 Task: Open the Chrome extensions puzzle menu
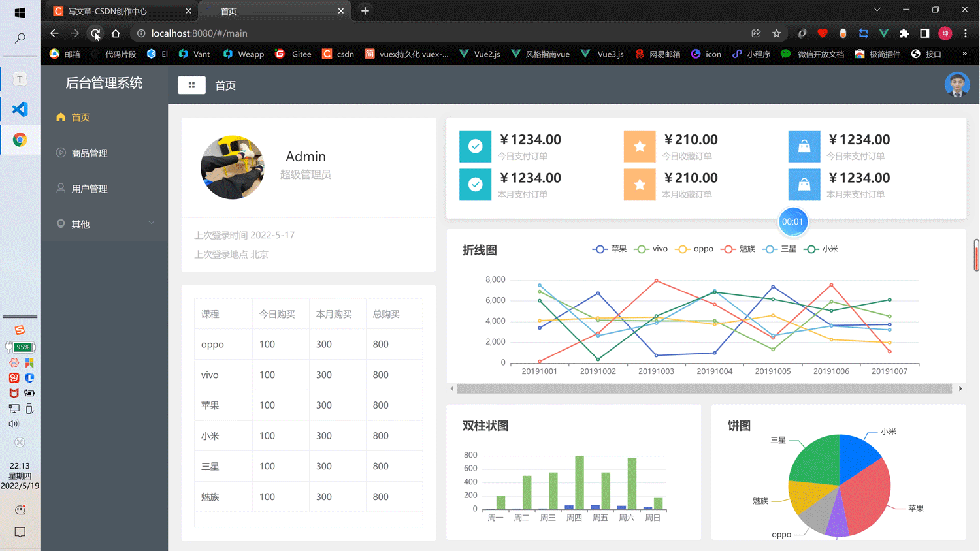point(904,33)
